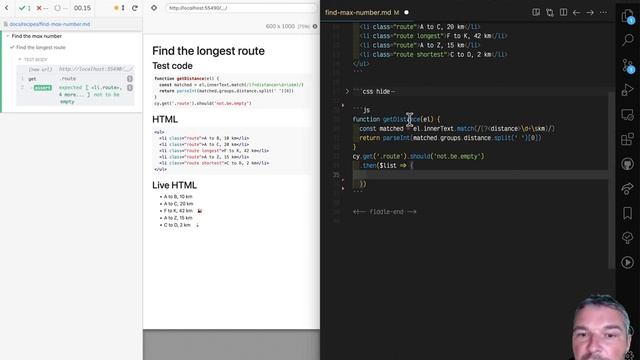This screenshot has width=640, height=360.
Task: Click the 'Test code' heading in preview
Action: coord(172,66)
